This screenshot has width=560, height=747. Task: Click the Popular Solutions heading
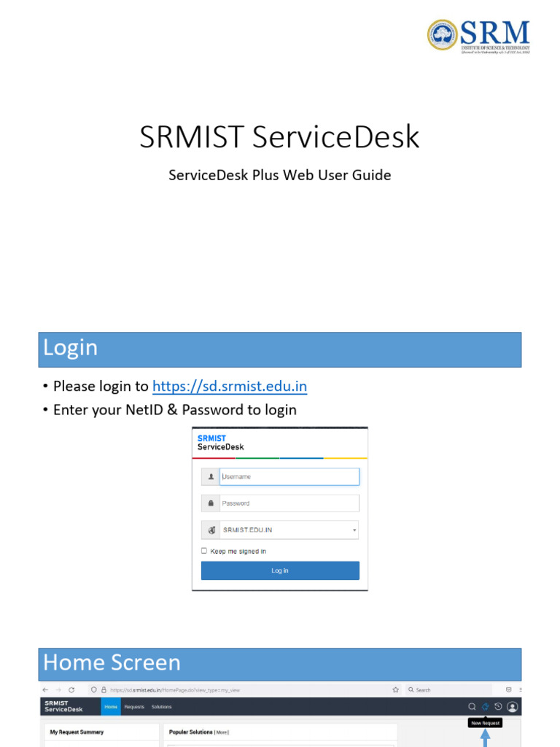pyautogui.click(x=190, y=732)
